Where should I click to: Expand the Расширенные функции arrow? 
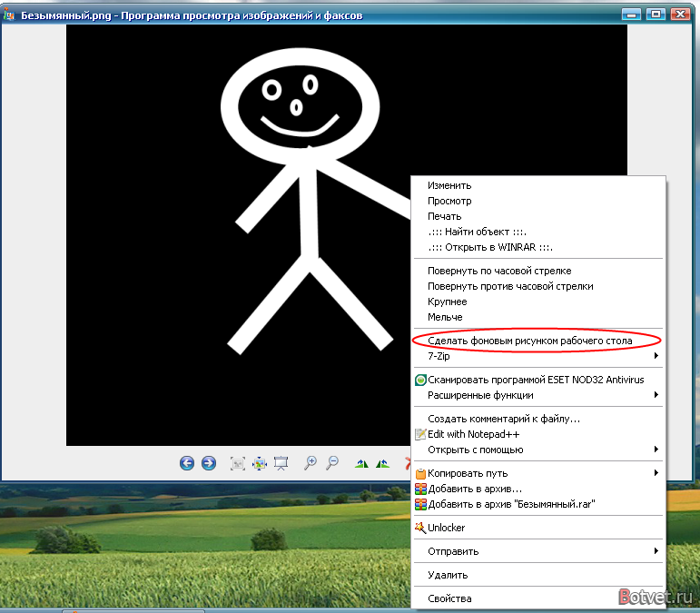(656, 395)
